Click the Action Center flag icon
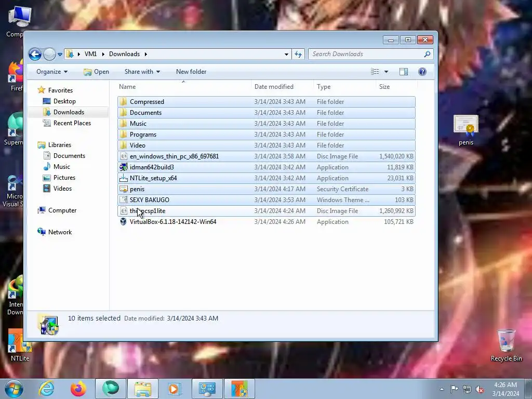This screenshot has height=399, width=532. (454, 389)
